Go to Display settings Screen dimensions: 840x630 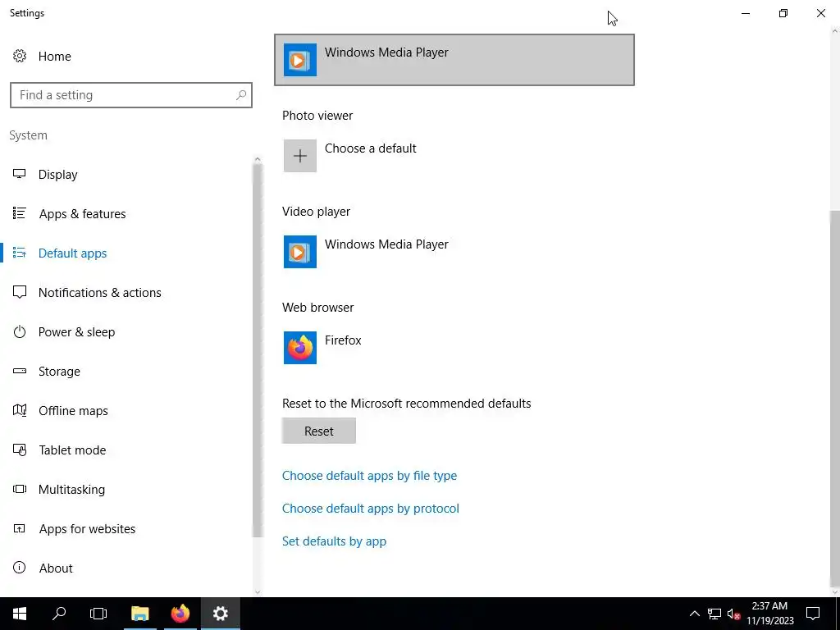click(x=58, y=175)
